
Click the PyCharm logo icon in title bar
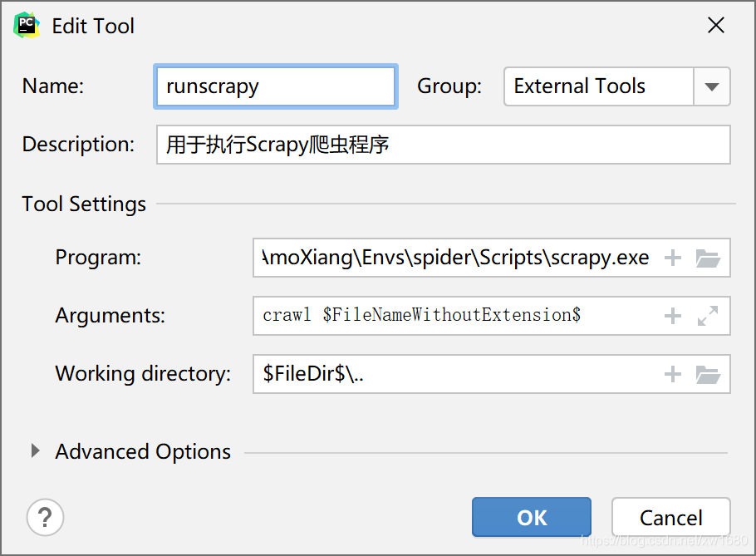pyautogui.click(x=27, y=25)
